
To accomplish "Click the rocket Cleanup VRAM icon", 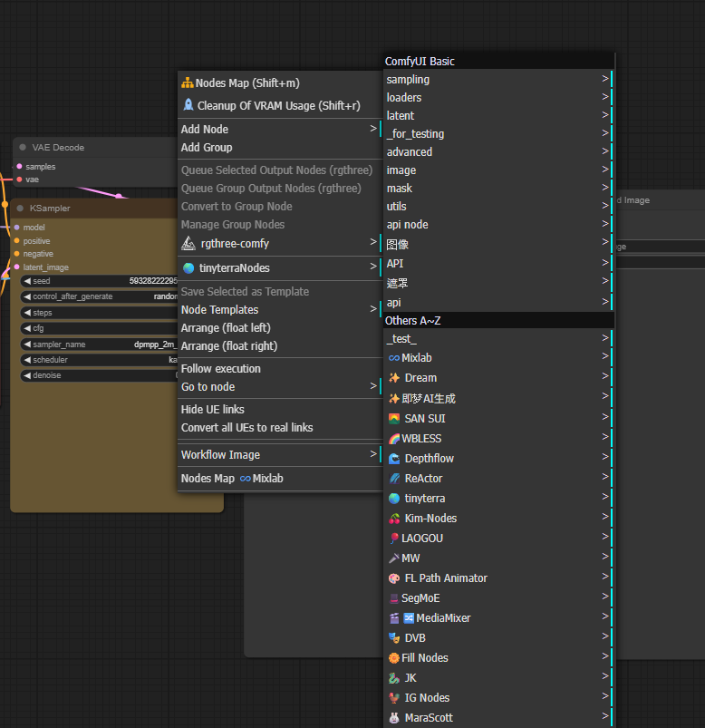I will click(x=188, y=105).
